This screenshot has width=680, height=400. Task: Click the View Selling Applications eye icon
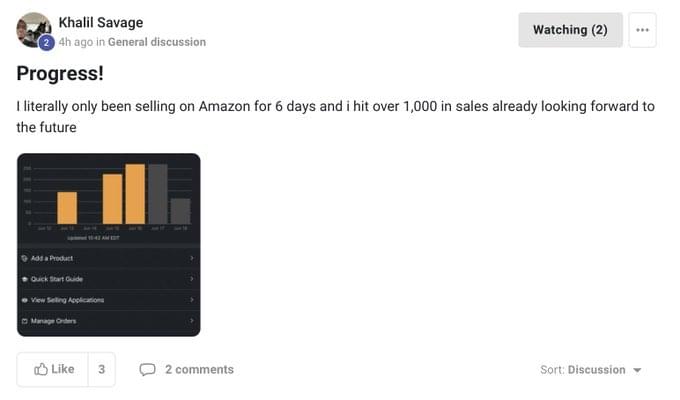[x=24, y=300]
